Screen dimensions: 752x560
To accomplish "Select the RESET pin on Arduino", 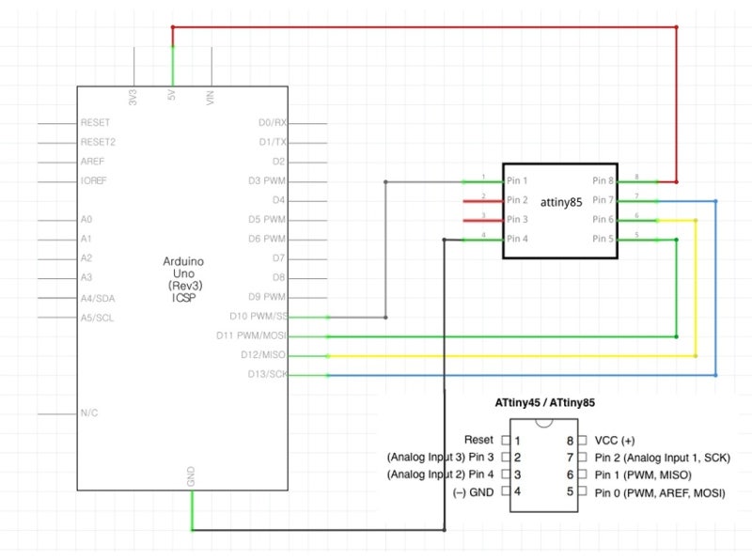I will (x=95, y=123).
